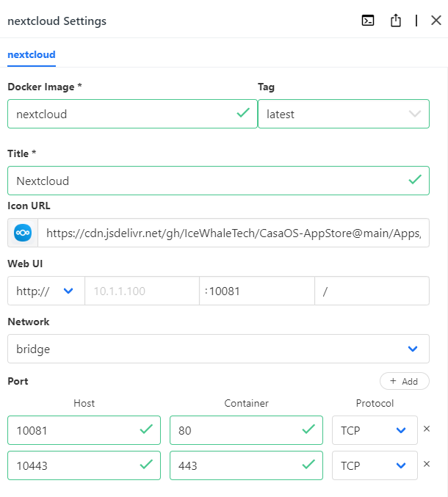Switch to the nextcloud tab
448x497 pixels.
tap(32, 54)
